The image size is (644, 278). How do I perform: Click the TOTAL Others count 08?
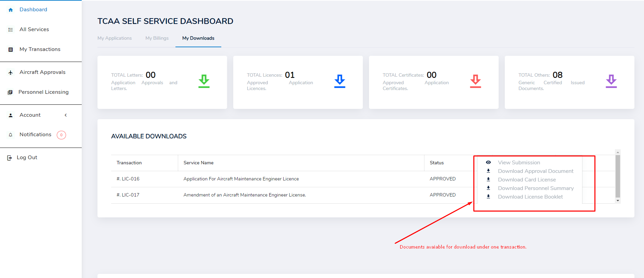[557, 75]
